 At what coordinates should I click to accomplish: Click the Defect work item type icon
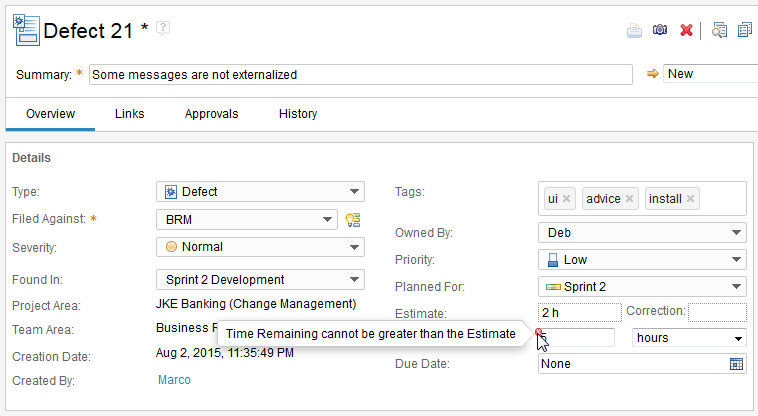(x=26, y=30)
